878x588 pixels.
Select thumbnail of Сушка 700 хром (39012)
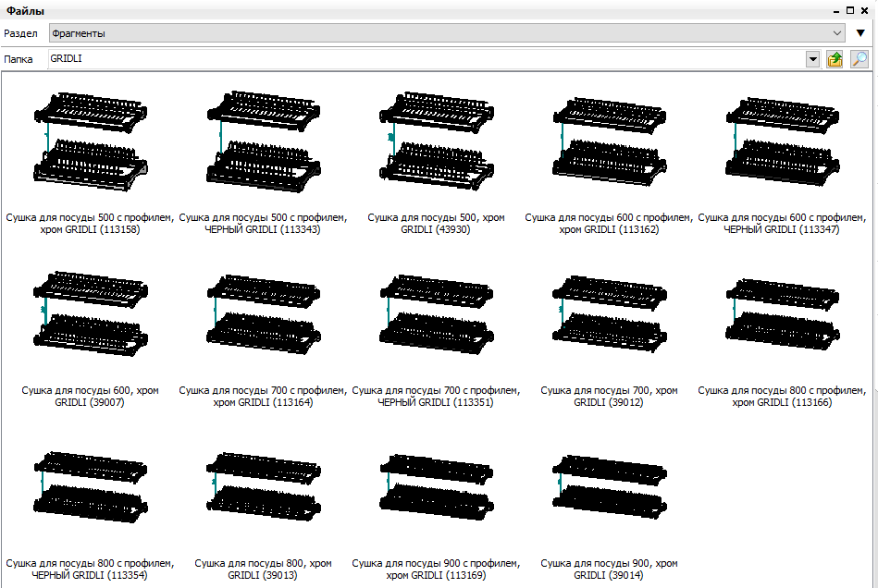pos(609,313)
